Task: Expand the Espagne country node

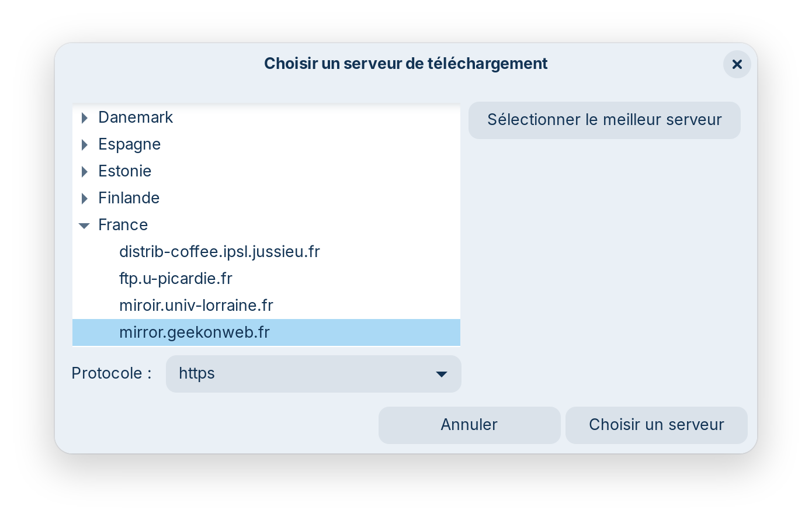Action: [x=85, y=145]
